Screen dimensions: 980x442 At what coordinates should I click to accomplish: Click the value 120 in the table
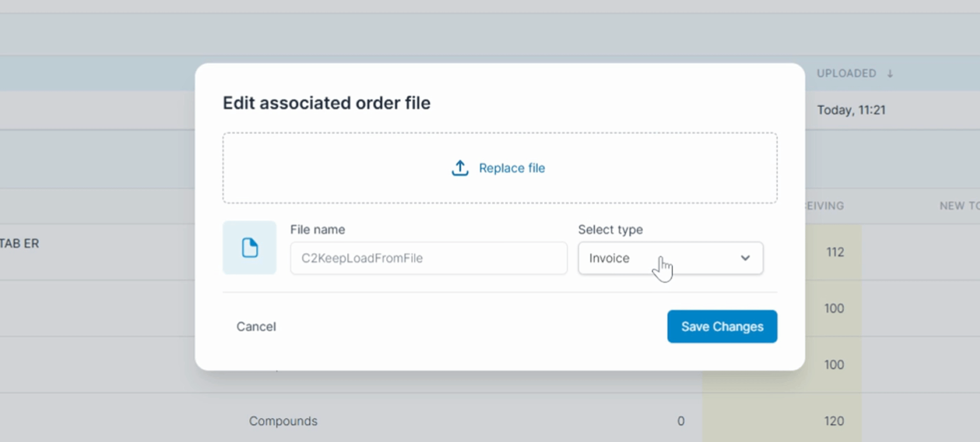tap(834, 421)
